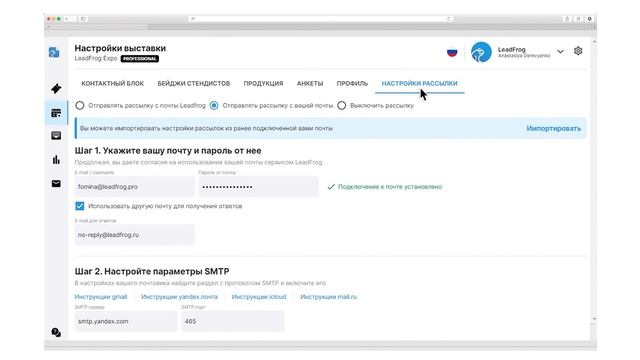Open the archive box sidebar icon
The width and height of the screenshot is (640, 360).
(56, 136)
